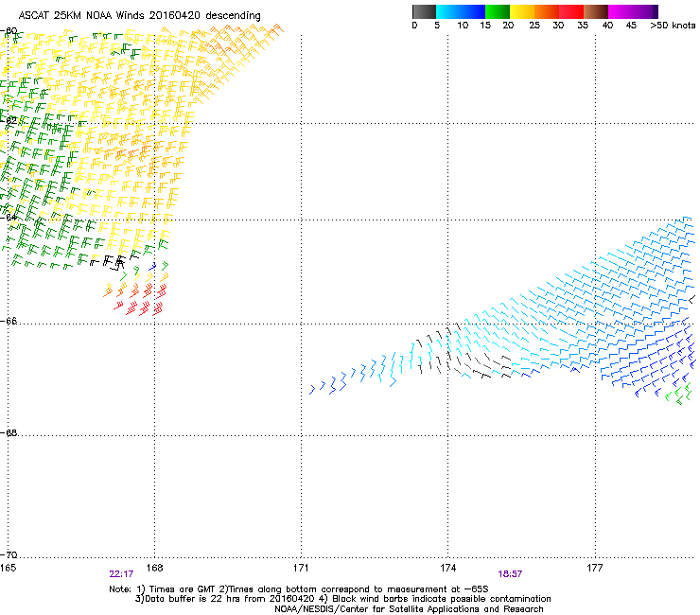
Task: Click the title 'ASCAT 25KM NOAA Winds 20160420 descending'
Action: click(139, 15)
